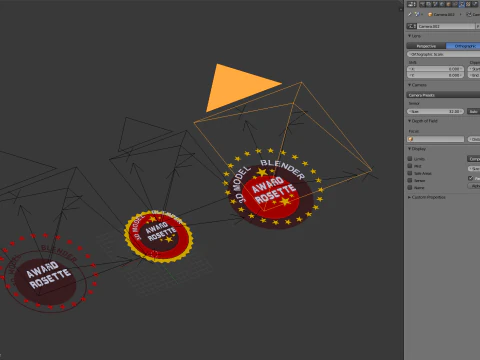Screen dimensions: 480x360
Task: Open the Scene properties tab icon
Action: point(435,4)
